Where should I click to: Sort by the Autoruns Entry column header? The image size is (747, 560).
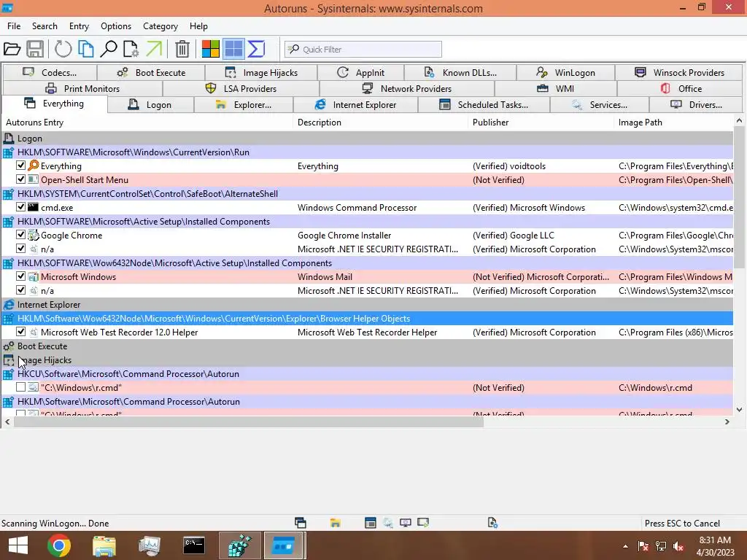point(147,122)
